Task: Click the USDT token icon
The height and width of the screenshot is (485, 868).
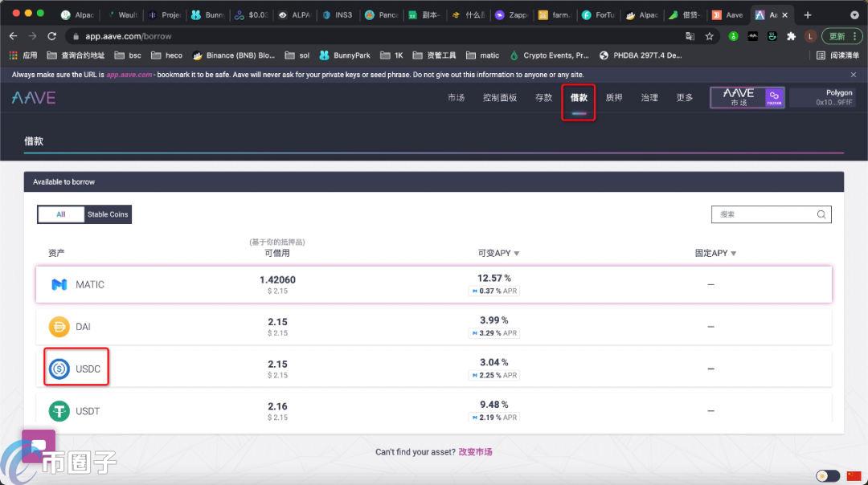Action: [59, 411]
